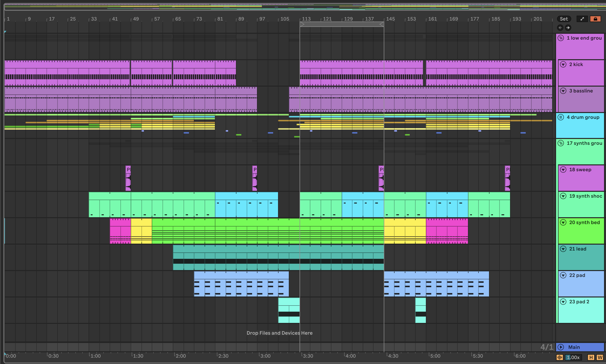Fold the synths group icon
This screenshot has height=364, width=606.
561,143
